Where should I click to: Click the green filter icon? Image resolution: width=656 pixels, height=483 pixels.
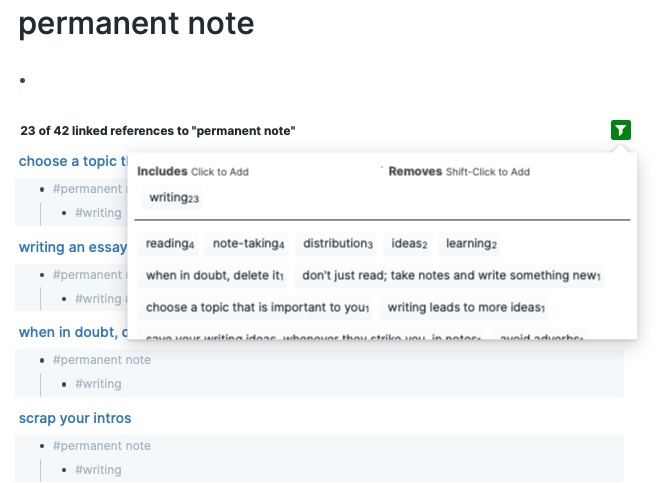pyautogui.click(x=621, y=130)
